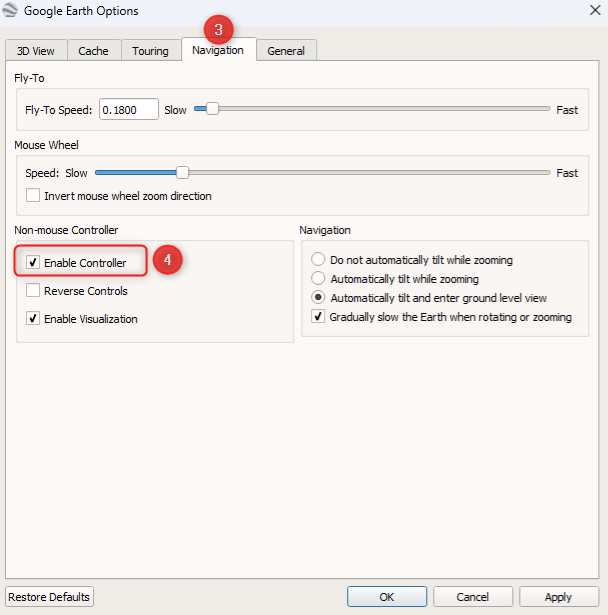The height and width of the screenshot is (615, 608).
Task: Open the General tab
Action: point(286,51)
